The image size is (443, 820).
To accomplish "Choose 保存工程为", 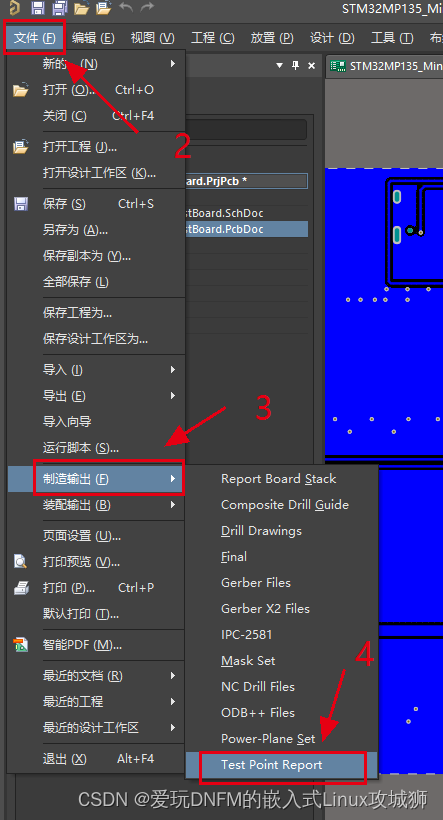I will 96,313.
